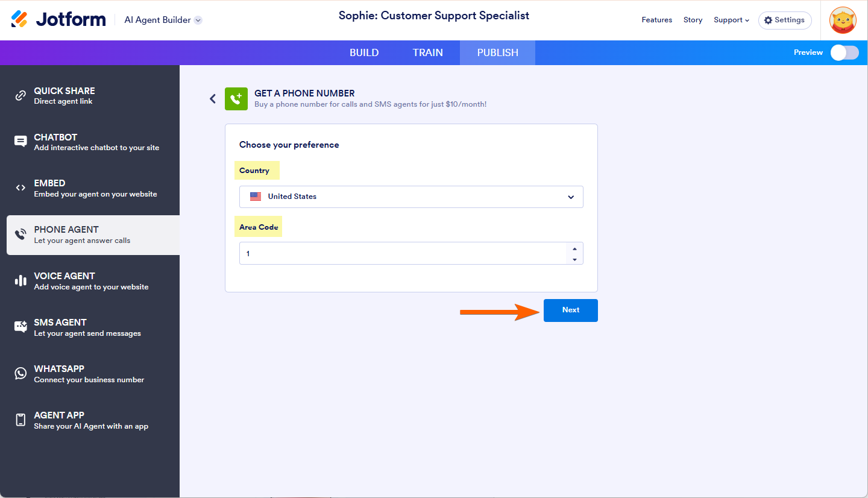Open the user avatar profile menu
This screenshot has height=498, width=868.
click(x=843, y=20)
